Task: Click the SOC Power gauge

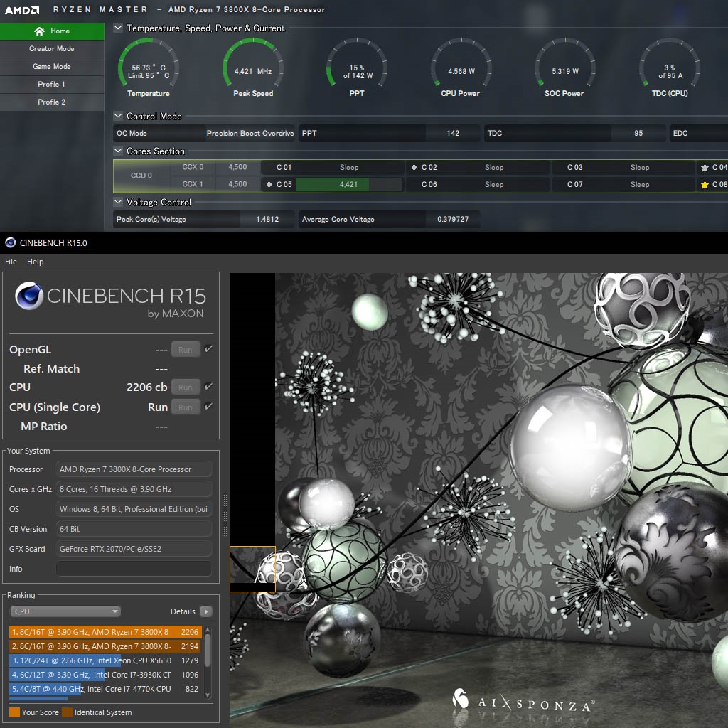Action: point(564,63)
